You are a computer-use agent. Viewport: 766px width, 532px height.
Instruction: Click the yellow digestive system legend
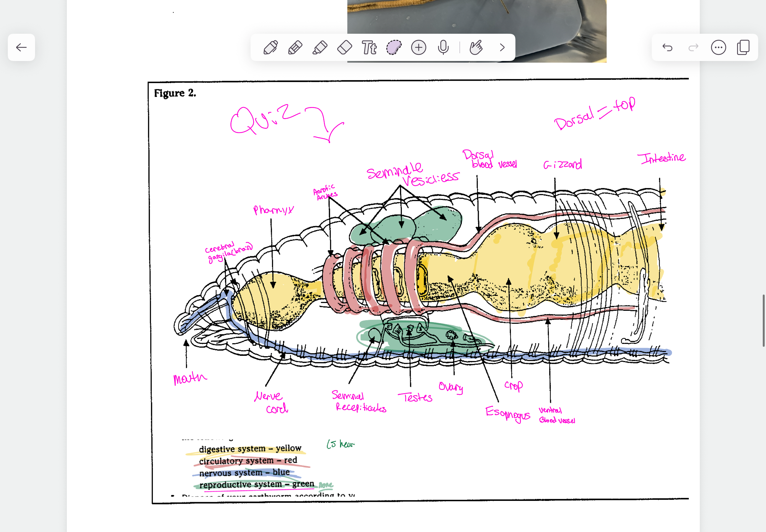(x=250, y=449)
